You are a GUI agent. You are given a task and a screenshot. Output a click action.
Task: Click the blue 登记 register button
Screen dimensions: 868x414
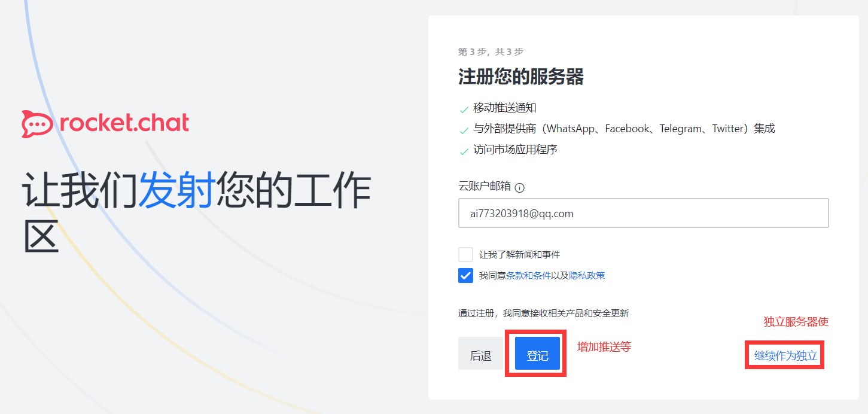537,354
